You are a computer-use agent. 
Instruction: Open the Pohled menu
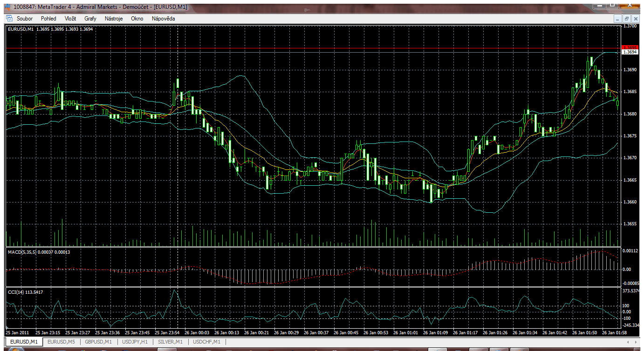[48, 19]
